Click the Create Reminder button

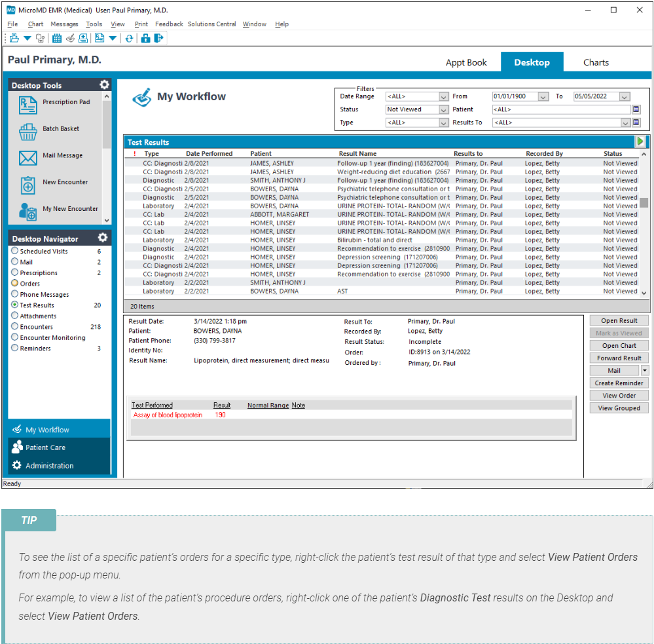pos(619,383)
